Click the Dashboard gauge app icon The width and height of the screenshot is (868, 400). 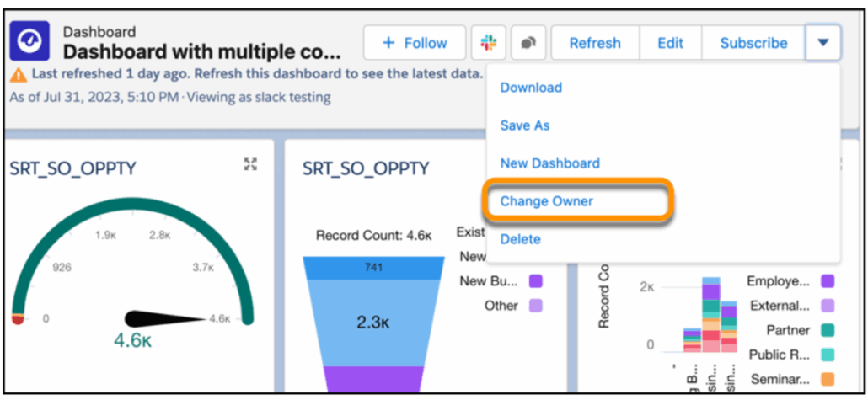coord(33,41)
